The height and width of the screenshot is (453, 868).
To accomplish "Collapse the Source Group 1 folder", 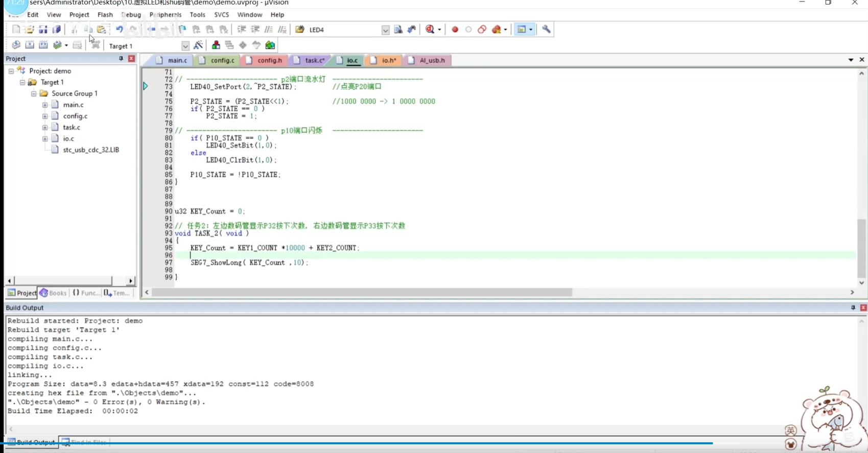I will 34,94.
